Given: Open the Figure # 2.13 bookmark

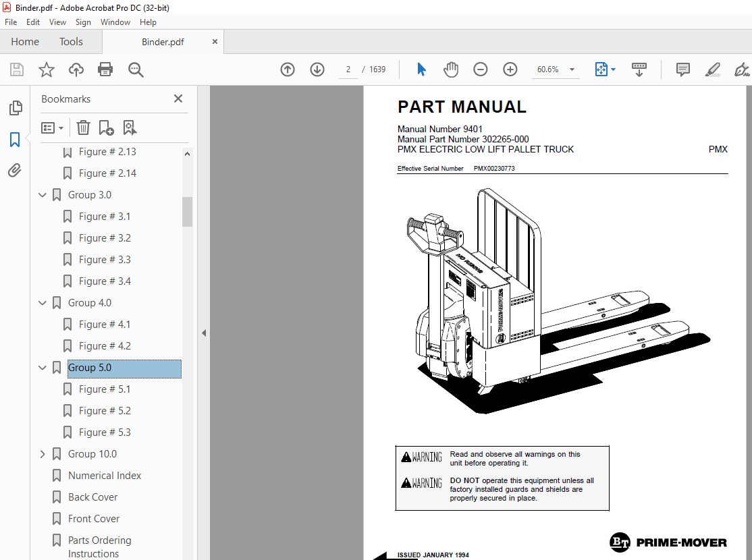Looking at the screenshot, I should point(107,152).
